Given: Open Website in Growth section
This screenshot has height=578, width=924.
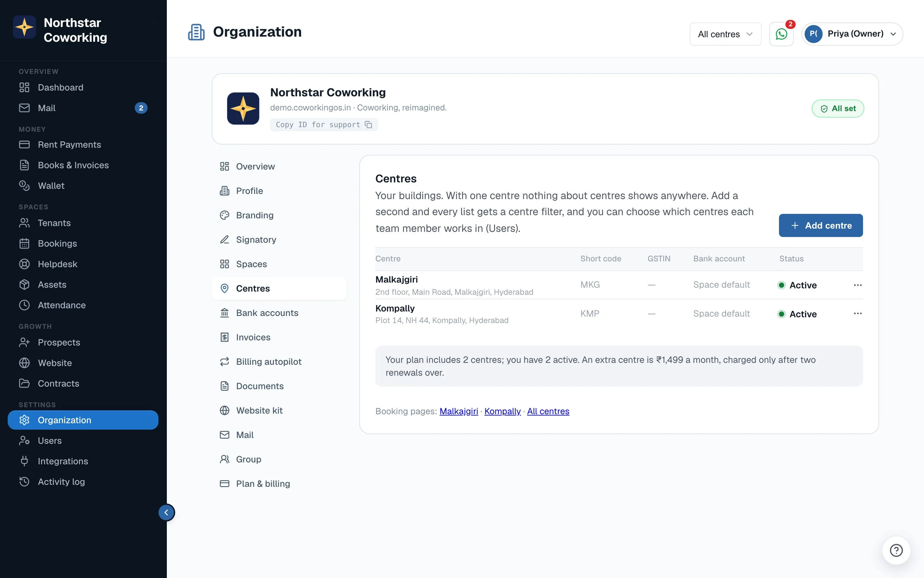Looking at the screenshot, I should [x=83, y=363].
